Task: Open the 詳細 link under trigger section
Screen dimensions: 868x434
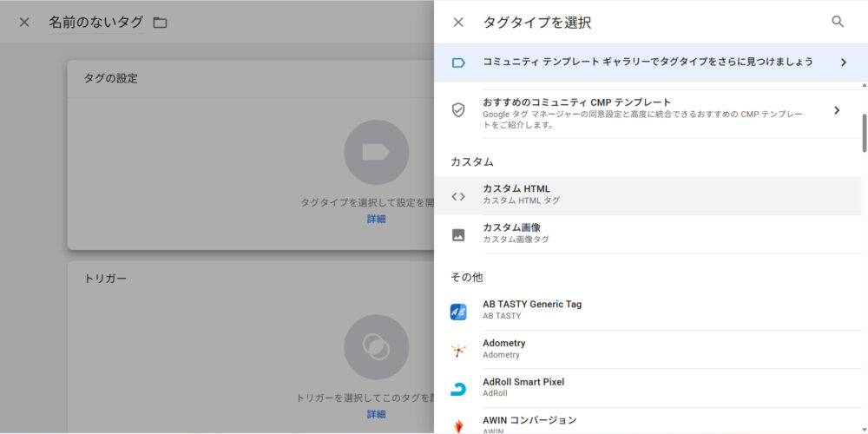Action: point(376,415)
